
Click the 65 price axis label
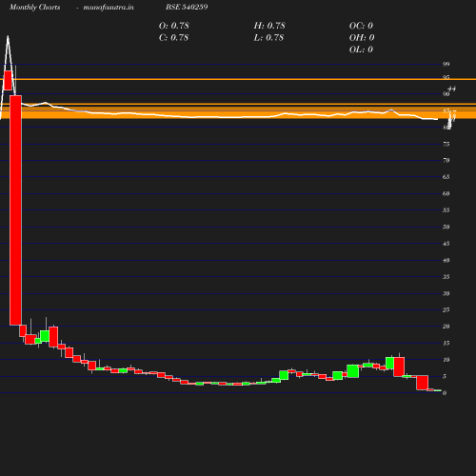click(x=446, y=177)
